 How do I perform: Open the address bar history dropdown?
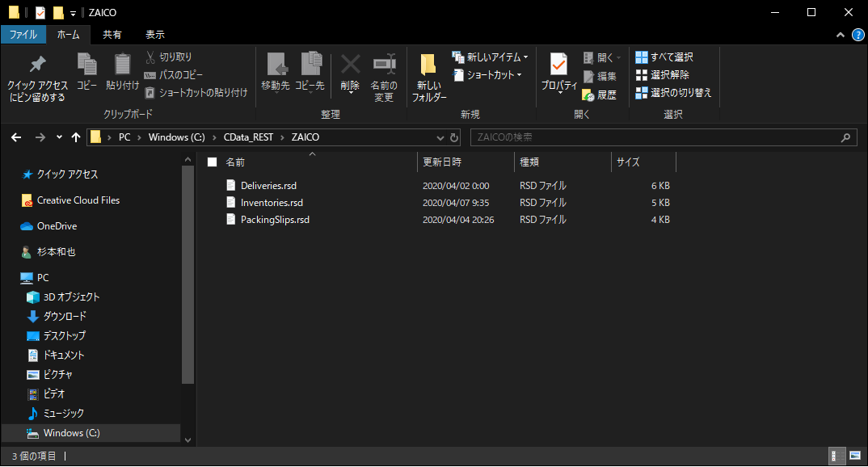(x=439, y=137)
